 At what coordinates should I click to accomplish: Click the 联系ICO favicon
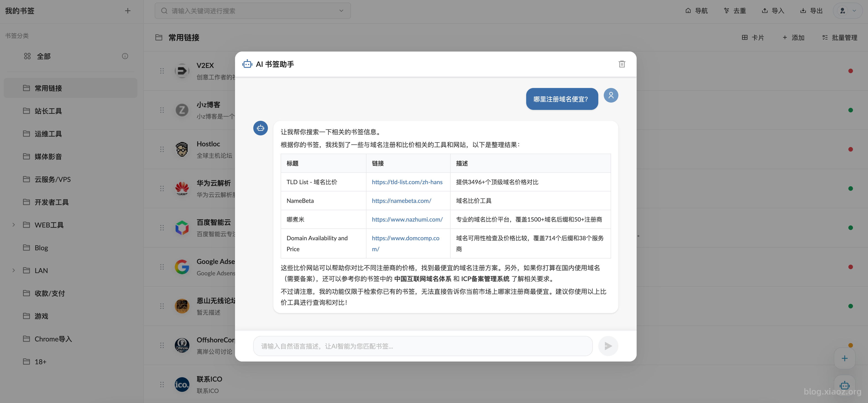[x=182, y=385]
